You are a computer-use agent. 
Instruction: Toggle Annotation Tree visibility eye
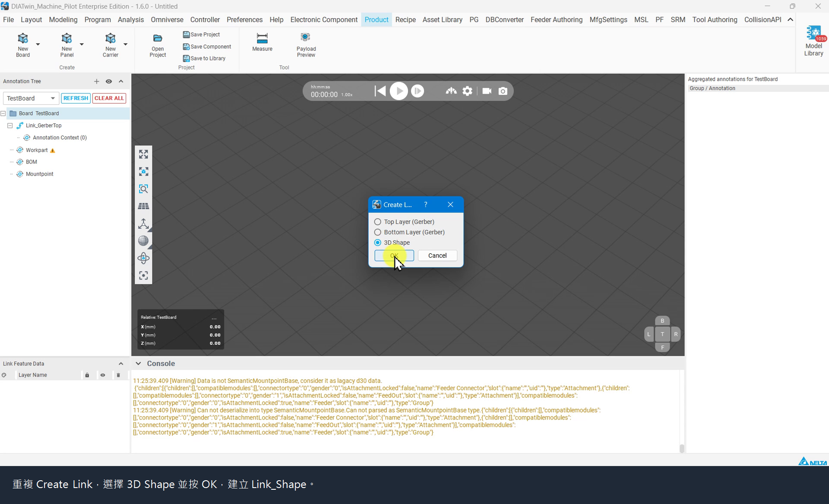[x=109, y=81]
